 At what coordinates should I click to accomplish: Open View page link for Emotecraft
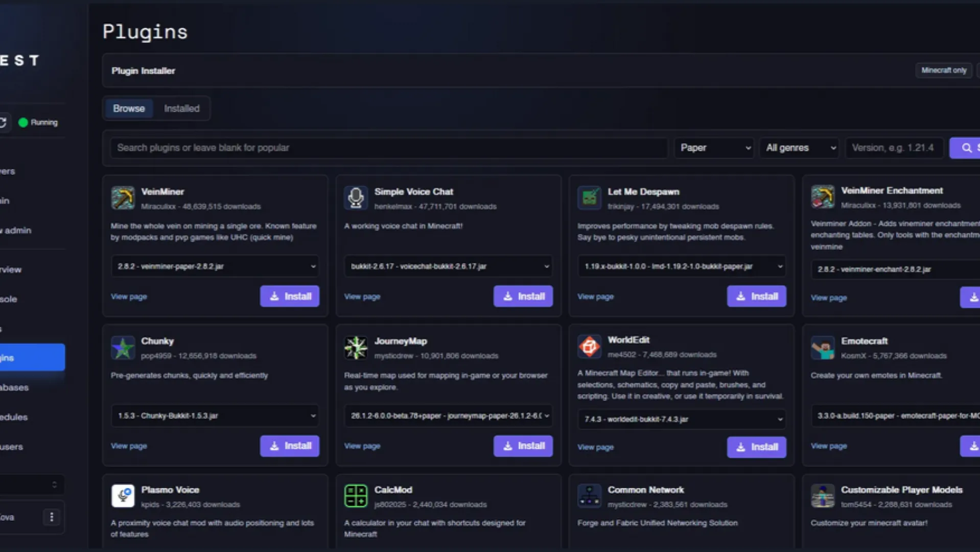click(x=829, y=446)
